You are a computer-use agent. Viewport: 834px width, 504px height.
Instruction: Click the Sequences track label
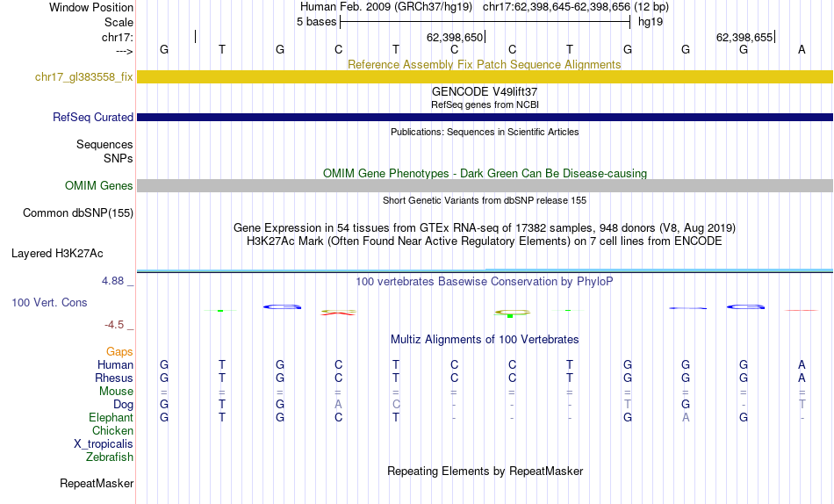coord(104,144)
